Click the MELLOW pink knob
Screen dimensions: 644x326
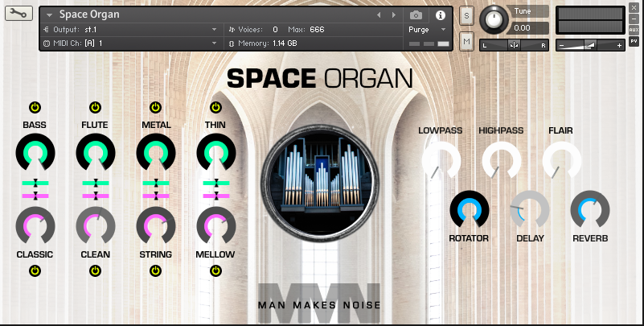pos(216,225)
